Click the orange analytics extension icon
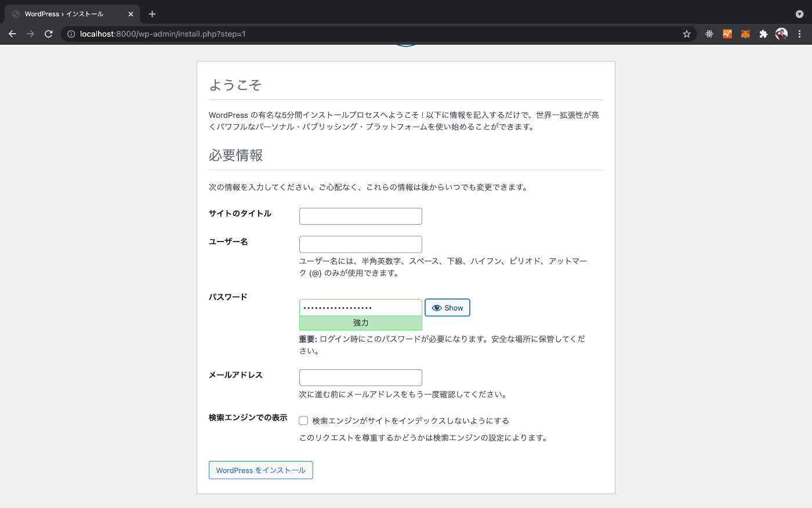The width and height of the screenshot is (812, 508). [727, 34]
